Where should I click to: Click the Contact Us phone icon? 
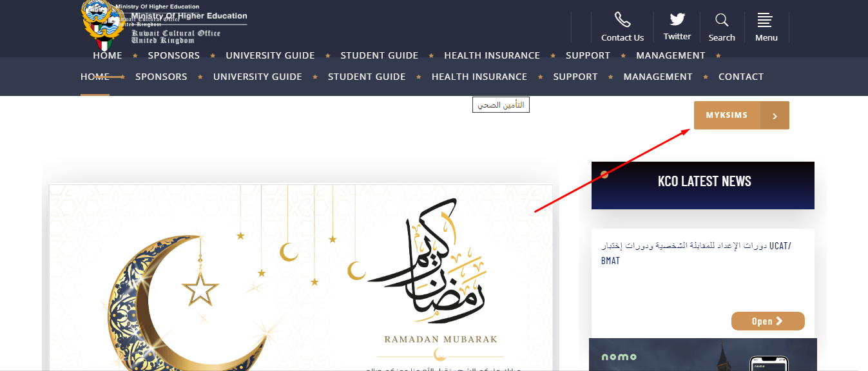click(622, 19)
